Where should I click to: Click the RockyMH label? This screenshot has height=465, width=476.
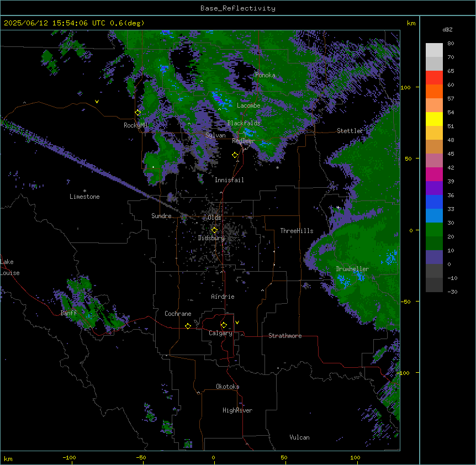coord(135,125)
